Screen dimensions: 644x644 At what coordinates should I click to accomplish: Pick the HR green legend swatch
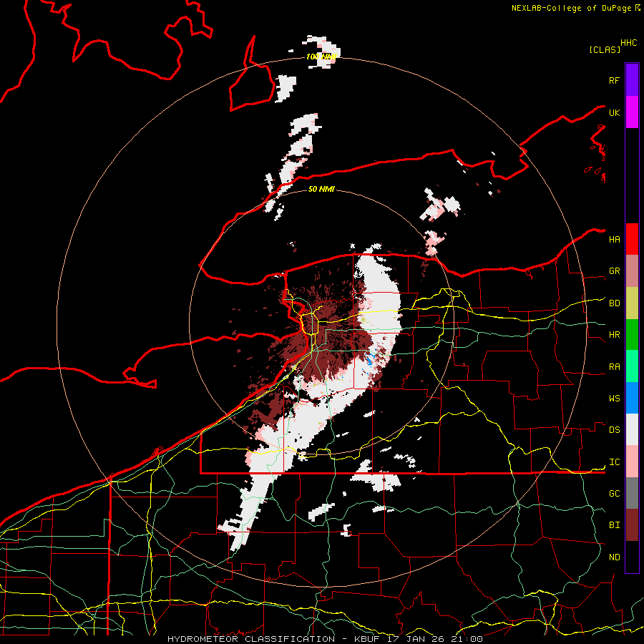pyautogui.click(x=632, y=335)
